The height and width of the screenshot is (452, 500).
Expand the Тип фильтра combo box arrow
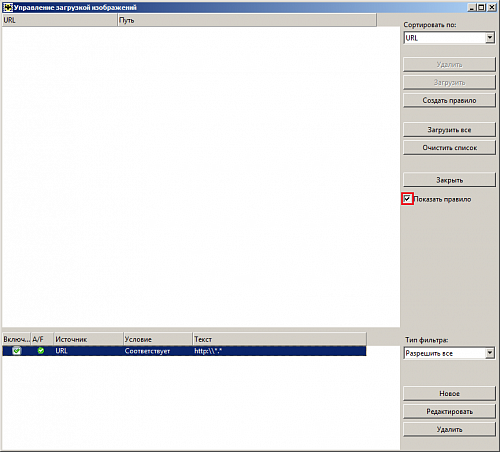(x=490, y=353)
